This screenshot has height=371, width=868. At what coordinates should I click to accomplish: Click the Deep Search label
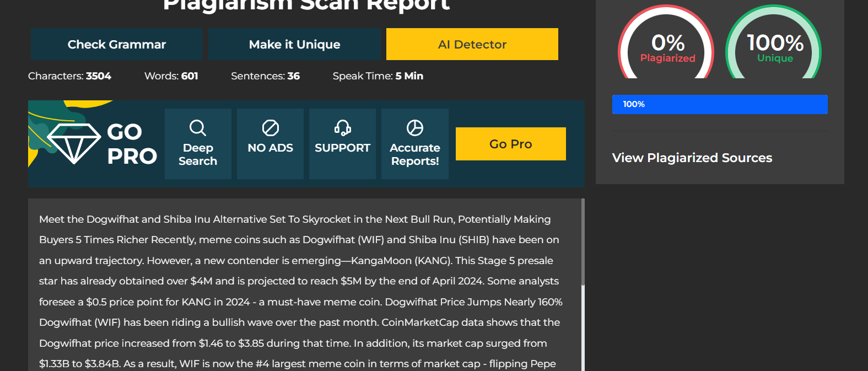click(x=198, y=154)
